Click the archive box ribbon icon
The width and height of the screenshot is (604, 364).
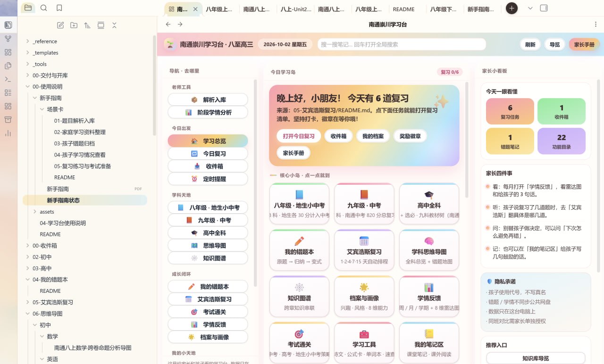(x=8, y=120)
